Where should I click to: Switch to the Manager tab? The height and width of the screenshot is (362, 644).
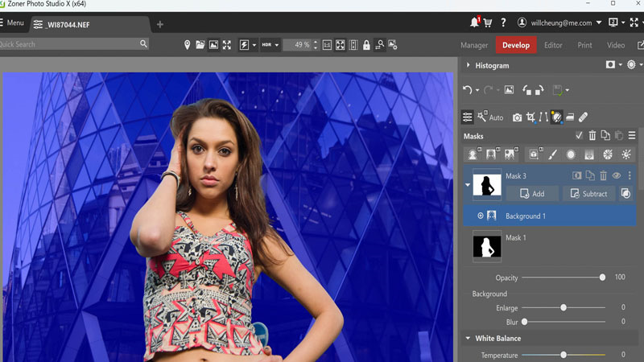pos(474,45)
